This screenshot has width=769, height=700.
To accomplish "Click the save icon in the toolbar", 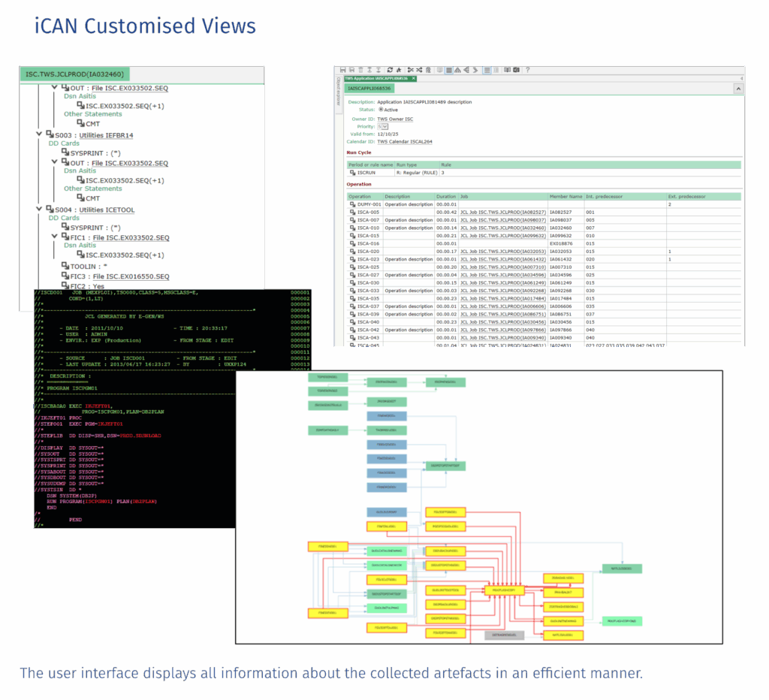I will (342, 70).
